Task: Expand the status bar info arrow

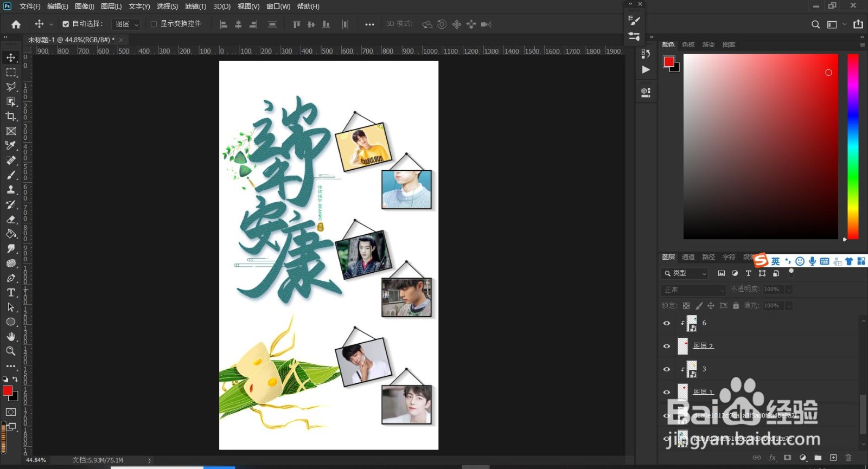Action: click(x=149, y=460)
